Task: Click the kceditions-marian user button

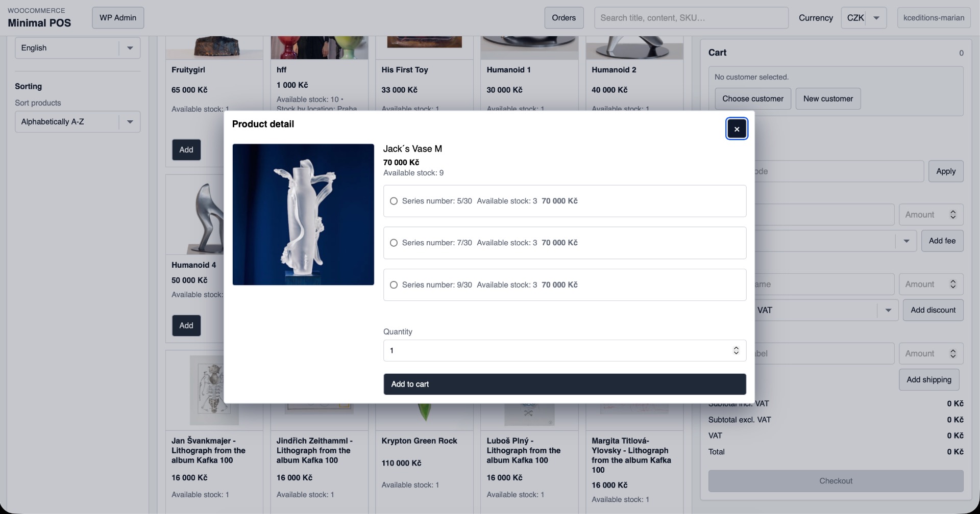Action: click(934, 18)
